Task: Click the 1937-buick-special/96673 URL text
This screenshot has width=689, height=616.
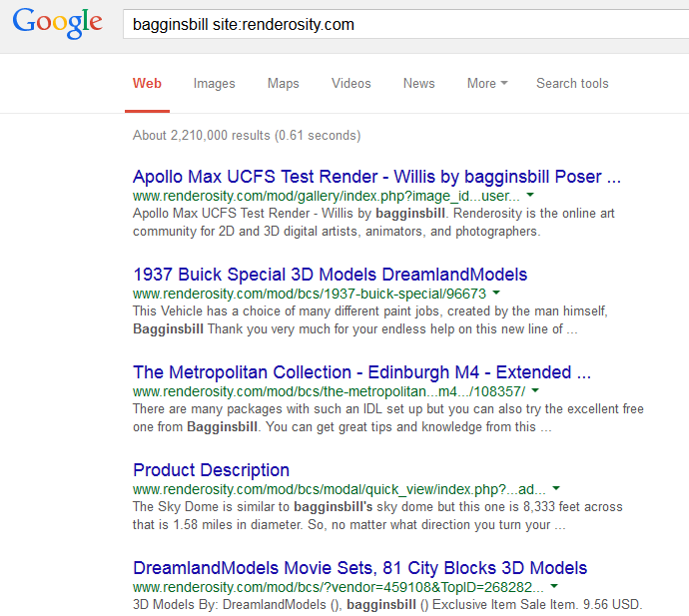Action: (310, 294)
